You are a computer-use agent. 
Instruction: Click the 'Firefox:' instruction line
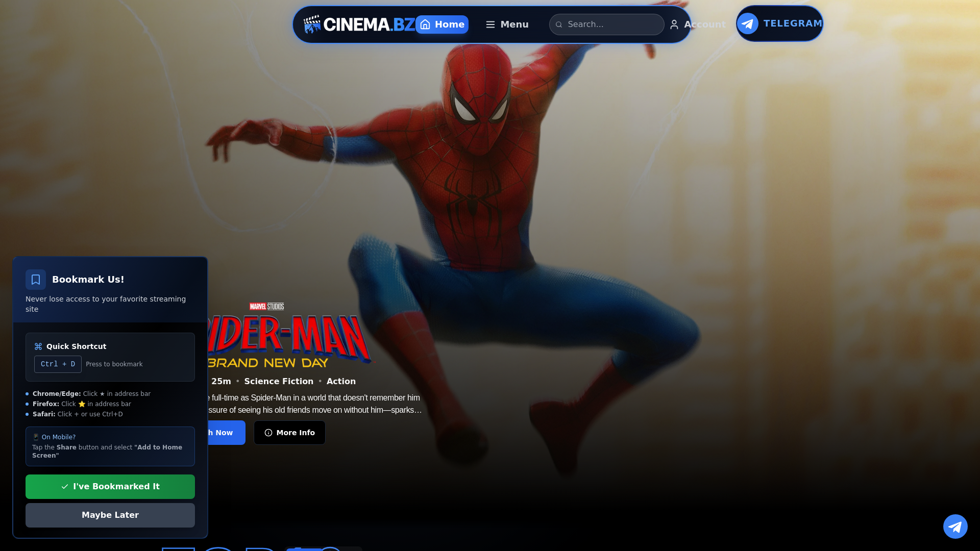[82, 404]
